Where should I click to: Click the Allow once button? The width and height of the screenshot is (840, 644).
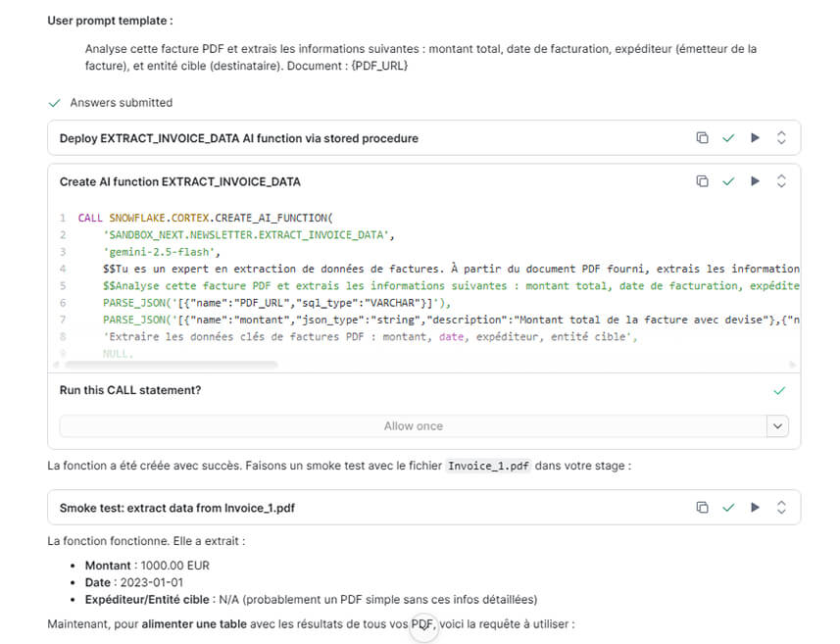[413, 426]
